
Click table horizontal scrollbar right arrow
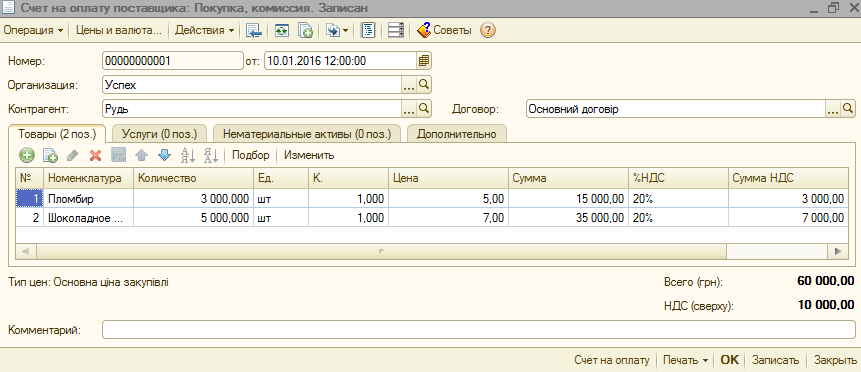click(x=837, y=251)
